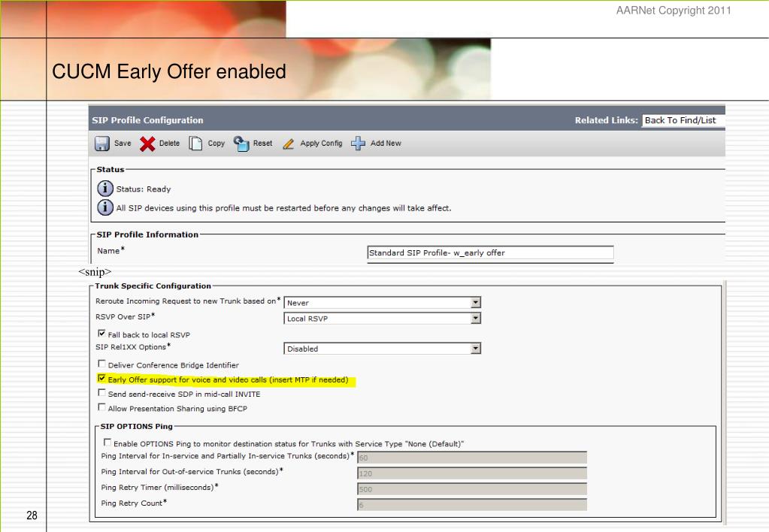The width and height of the screenshot is (769, 532).
Task: Click the slide number 28
Action: 32,515
